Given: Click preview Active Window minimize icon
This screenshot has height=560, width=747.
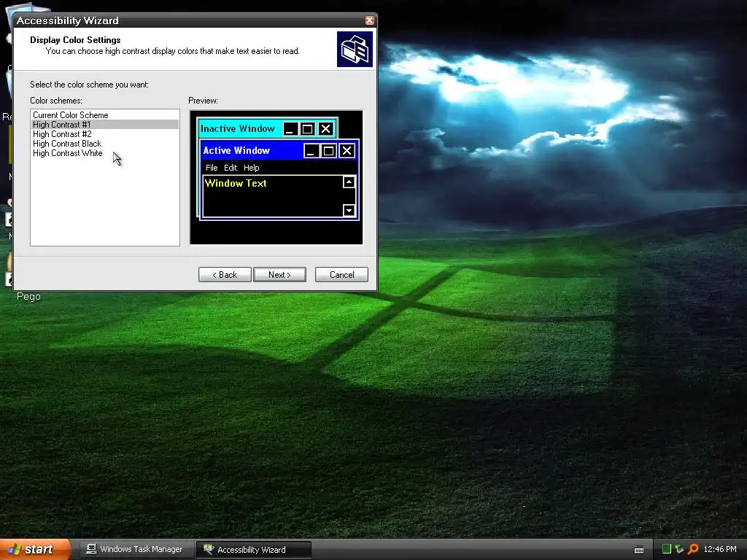Looking at the screenshot, I should click(x=311, y=151).
